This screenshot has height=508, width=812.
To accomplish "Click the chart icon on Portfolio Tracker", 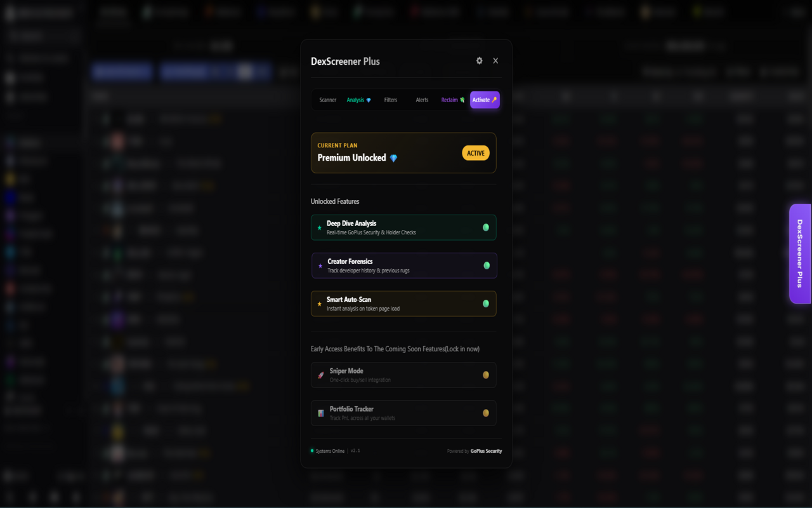I will tap(321, 413).
